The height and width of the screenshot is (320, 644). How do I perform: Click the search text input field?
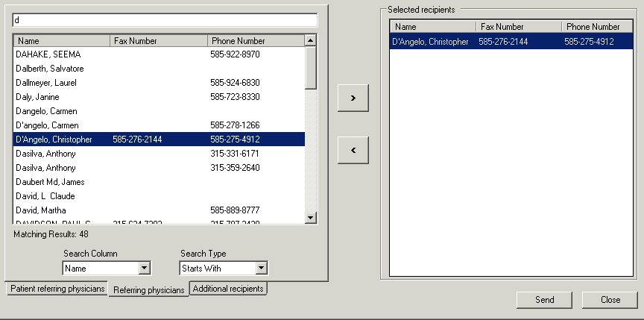coord(165,19)
